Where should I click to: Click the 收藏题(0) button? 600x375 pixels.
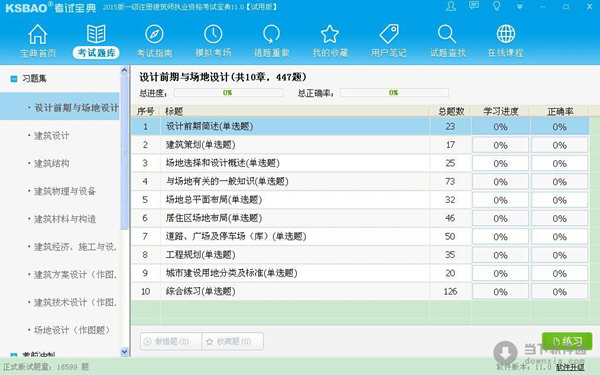tap(233, 341)
